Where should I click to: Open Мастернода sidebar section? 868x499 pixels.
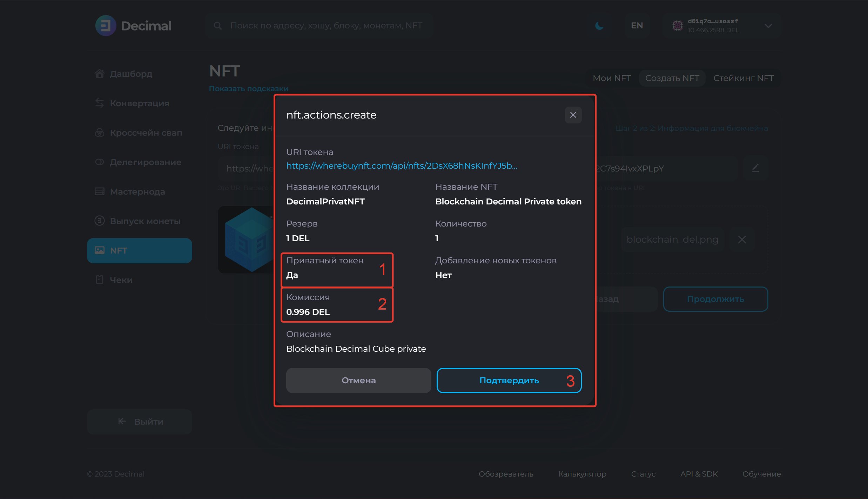pos(137,192)
